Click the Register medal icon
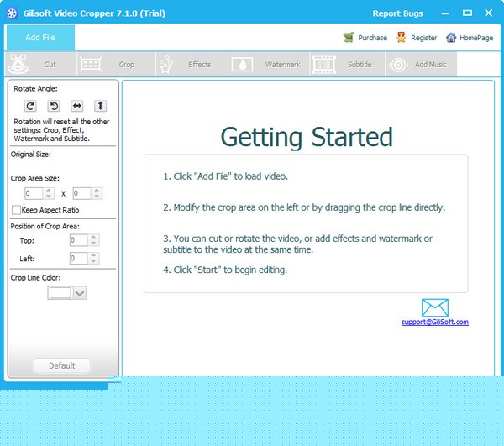 [402, 38]
